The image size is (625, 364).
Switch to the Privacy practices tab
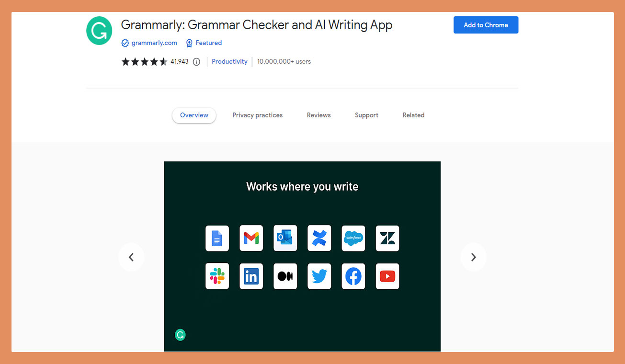(x=257, y=115)
